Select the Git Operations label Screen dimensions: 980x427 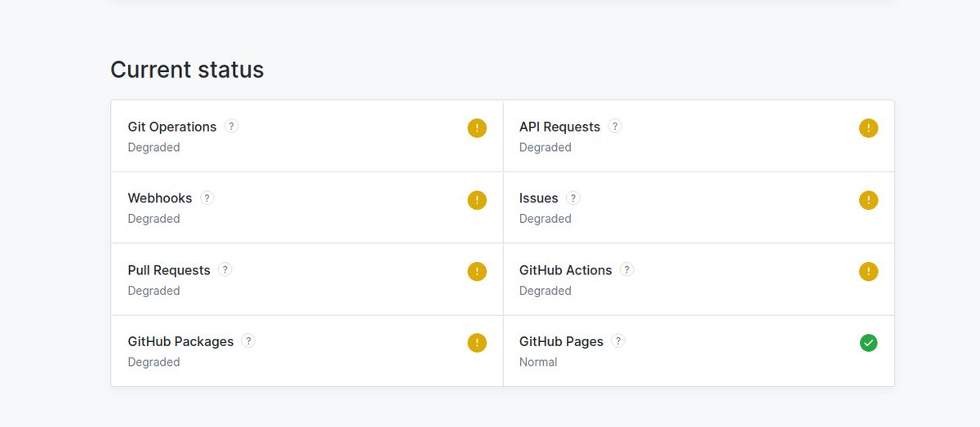click(x=172, y=127)
